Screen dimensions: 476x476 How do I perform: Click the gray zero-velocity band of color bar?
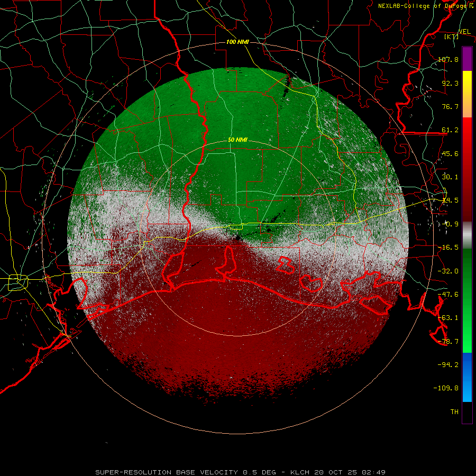tap(467, 235)
